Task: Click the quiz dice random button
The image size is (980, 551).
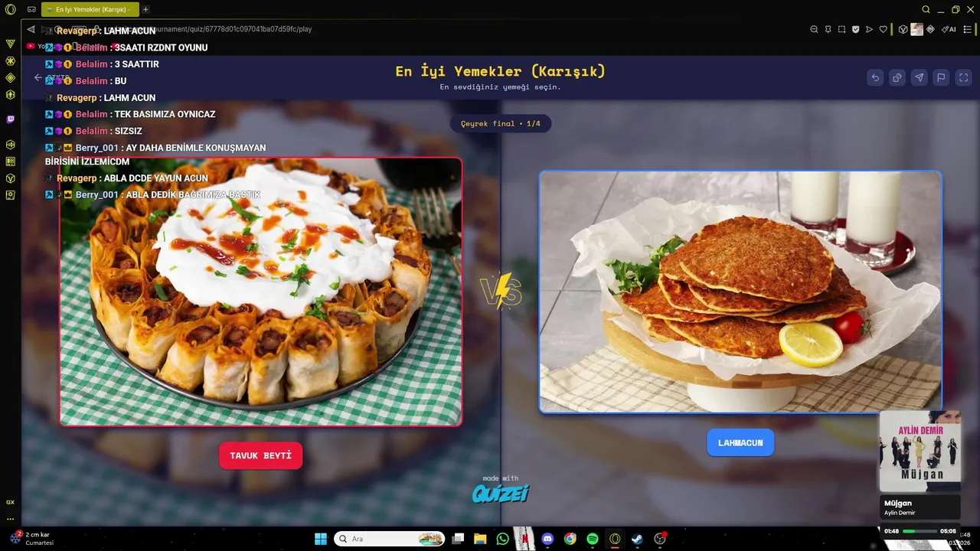Action: coord(897,77)
